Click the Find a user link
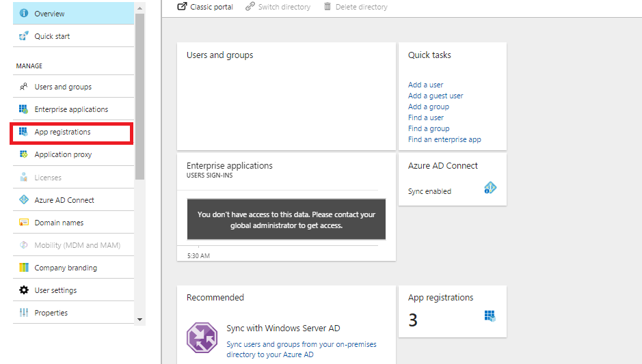The height and width of the screenshot is (364, 642). point(426,117)
